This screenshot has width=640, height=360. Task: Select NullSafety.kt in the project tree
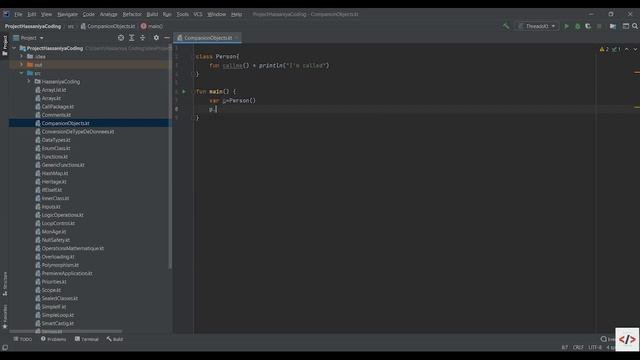pos(56,240)
